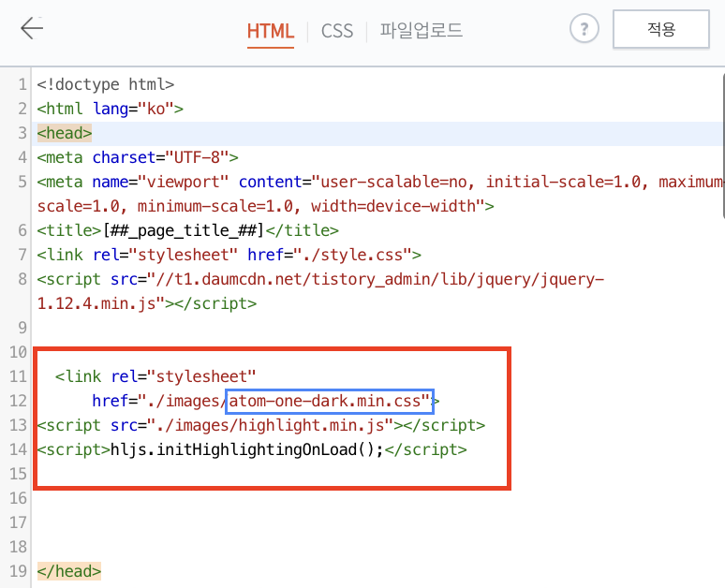Click line number 19 in the gutter
Viewport: 725px width, 588px height.
tap(19, 571)
